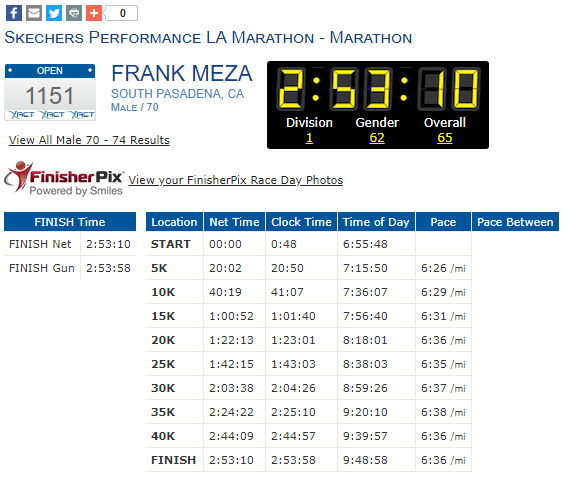Click the Location column header
This screenshot has height=481, width=569.
pos(174,222)
